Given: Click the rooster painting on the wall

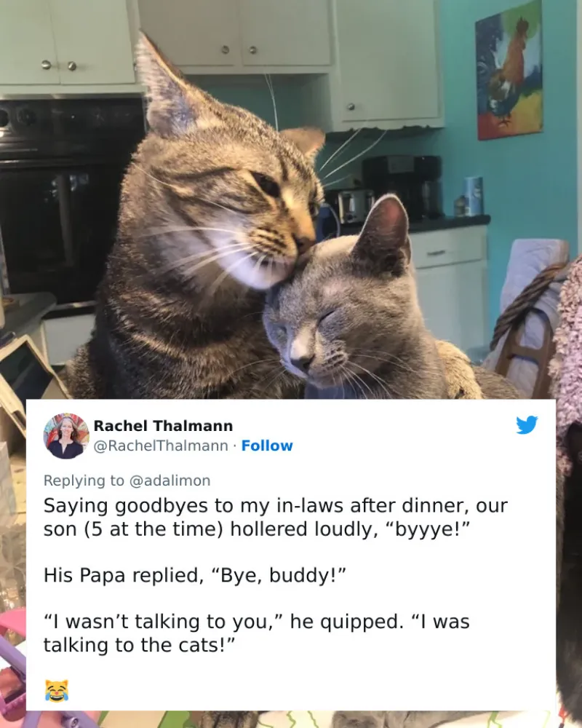Looking at the screenshot, I should 509,70.
